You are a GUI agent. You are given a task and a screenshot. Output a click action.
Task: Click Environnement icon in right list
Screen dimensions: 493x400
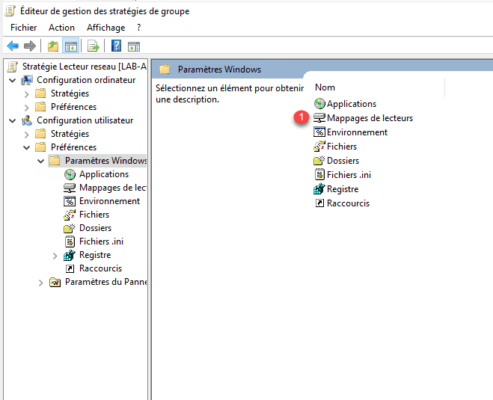point(319,132)
